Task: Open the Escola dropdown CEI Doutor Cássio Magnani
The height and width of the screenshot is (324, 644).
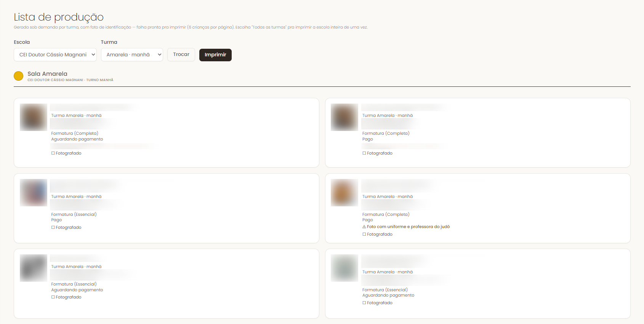Action: tap(55, 55)
